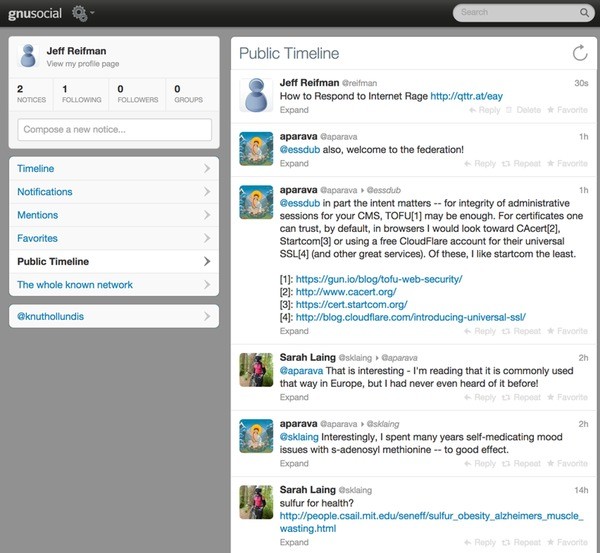
Task: Expand the 'sulfur for health?' notice
Action: point(294,542)
